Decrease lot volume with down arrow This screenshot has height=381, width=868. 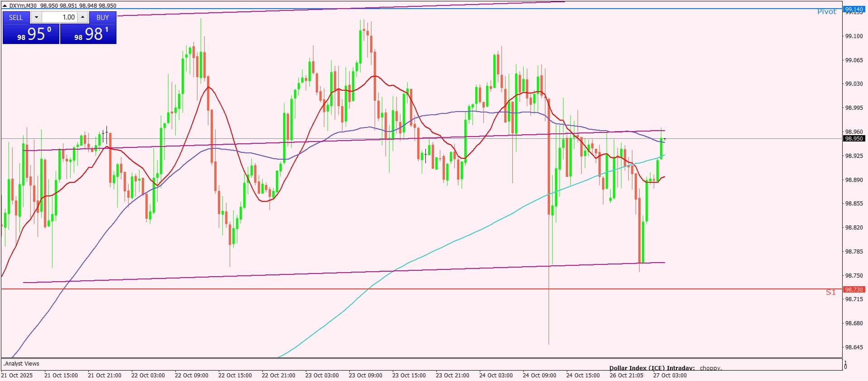pyautogui.click(x=36, y=17)
